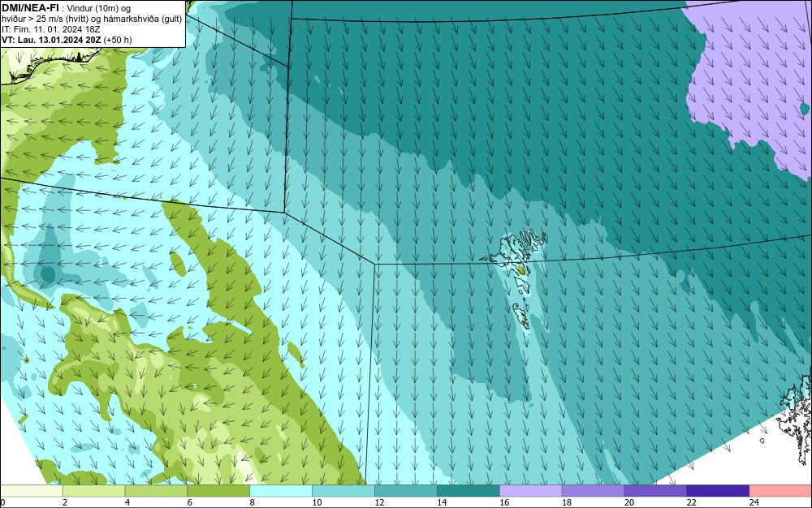
Task: Click the medium teal 12–14 legend swatch
Action: pos(406,491)
